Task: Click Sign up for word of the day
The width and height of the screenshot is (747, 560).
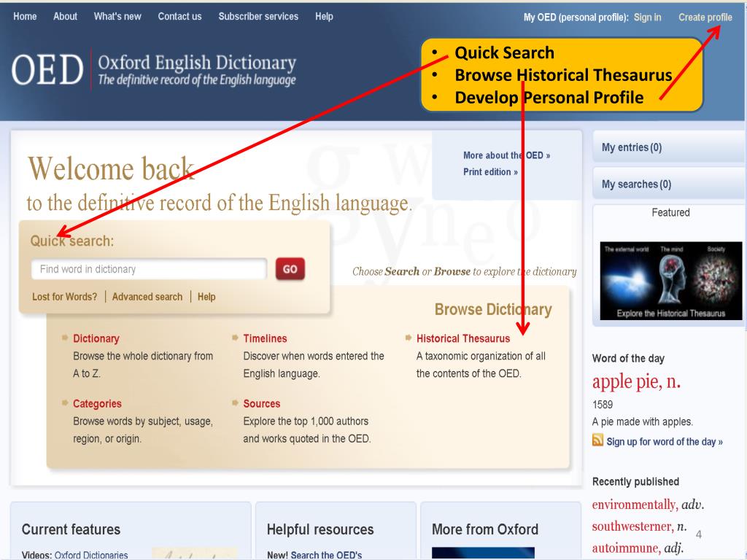Action: [664, 442]
